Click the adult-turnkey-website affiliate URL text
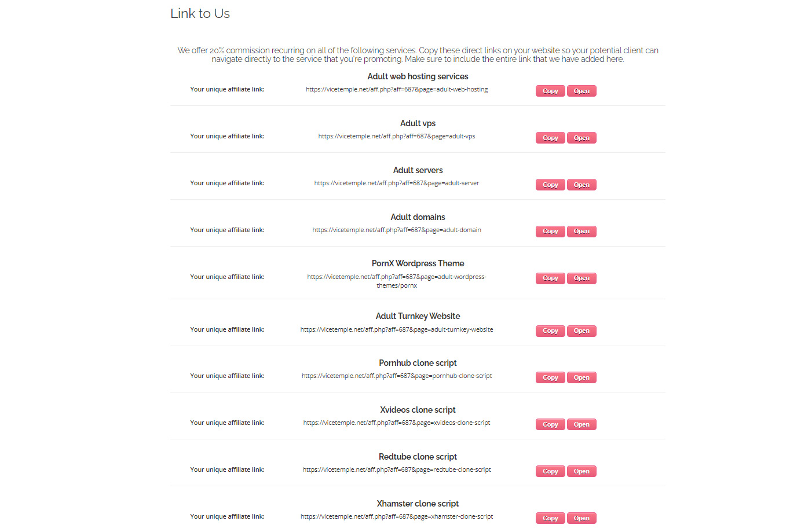The image size is (812, 532). click(397, 330)
